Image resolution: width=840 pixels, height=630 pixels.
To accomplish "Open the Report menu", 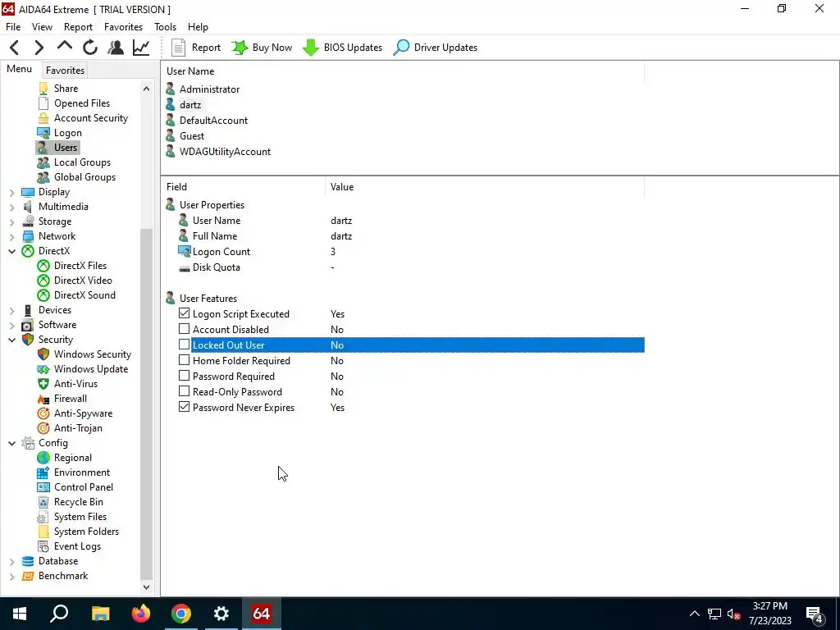I will [78, 27].
